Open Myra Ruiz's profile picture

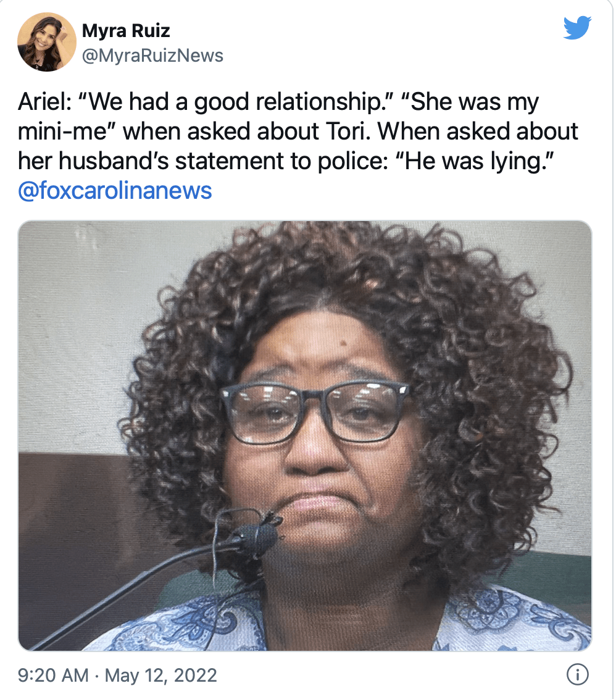[x=47, y=42]
